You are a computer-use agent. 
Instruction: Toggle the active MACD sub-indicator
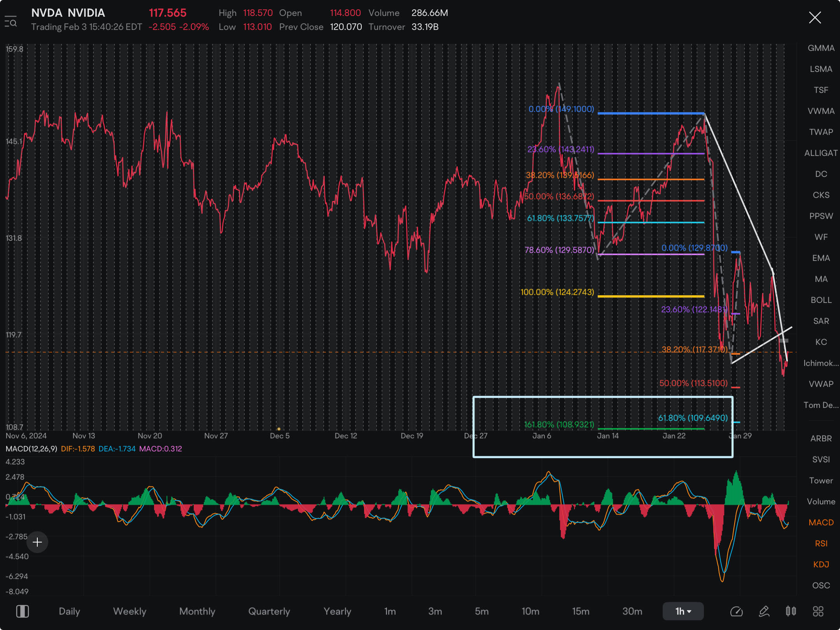pyautogui.click(x=821, y=523)
